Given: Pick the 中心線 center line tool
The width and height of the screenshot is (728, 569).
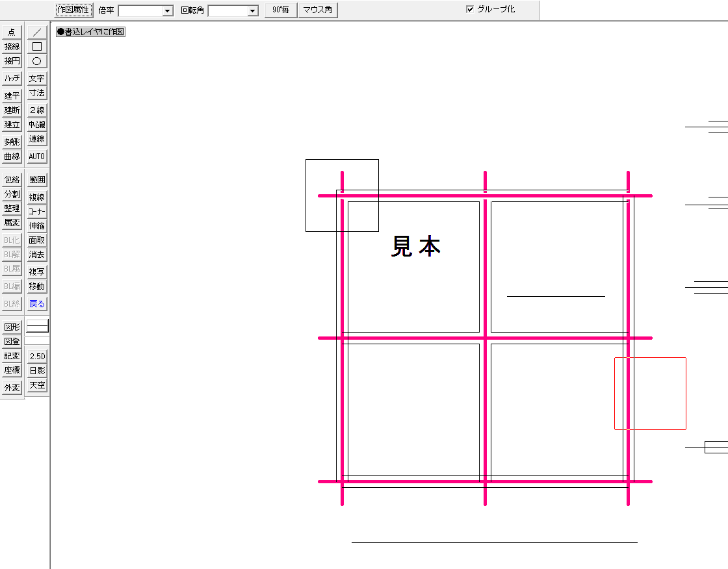Looking at the screenshot, I should click(37, 124).
